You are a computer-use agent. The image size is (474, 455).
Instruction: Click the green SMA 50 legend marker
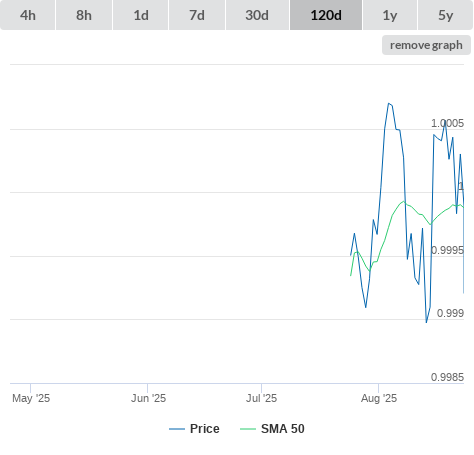click(248, 429)
